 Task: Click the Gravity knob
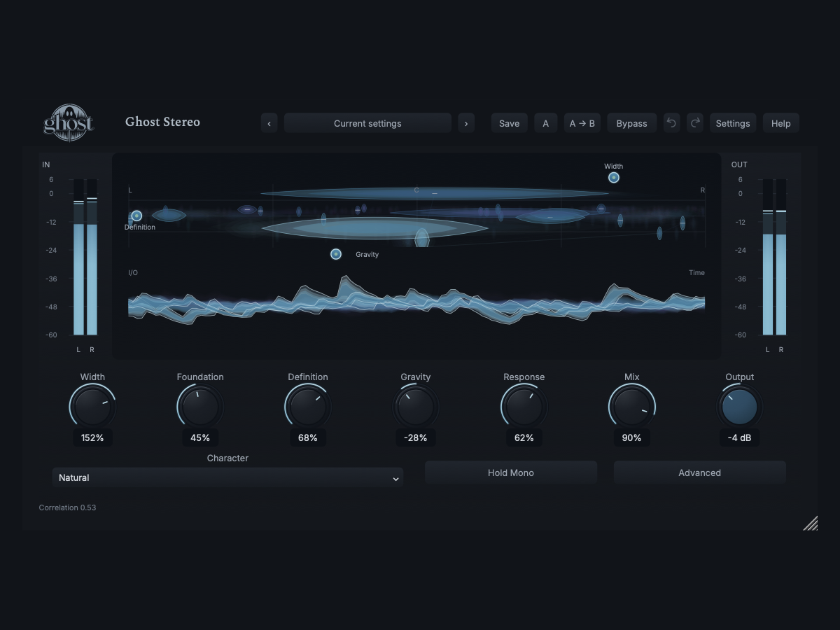(416, 407)
